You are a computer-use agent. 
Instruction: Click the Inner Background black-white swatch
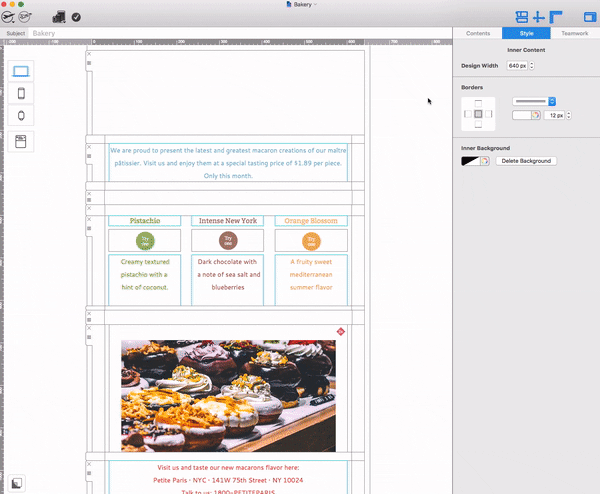pyautogui.click(x=470, y=161)
